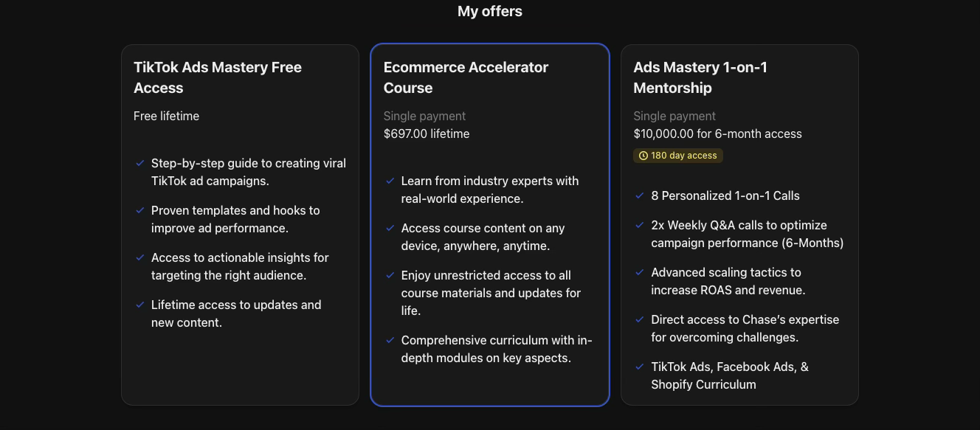Select the TikTok Ads Mastery Free Access card
This screenshot has width=980, height=430.
(240, 225)
